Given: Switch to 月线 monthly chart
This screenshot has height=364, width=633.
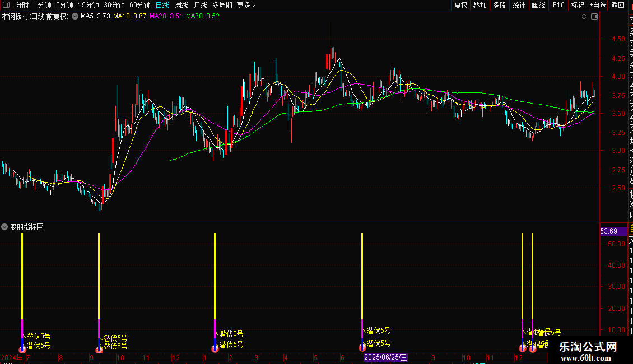Looking at the screenshot, I should coord(200,5).
